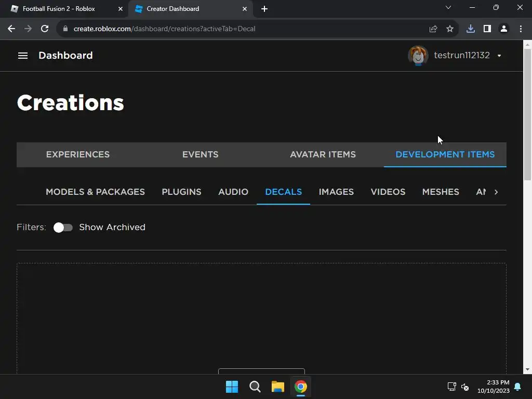
Task: Open the Avatar Items tab
Action: click(323, 155)
